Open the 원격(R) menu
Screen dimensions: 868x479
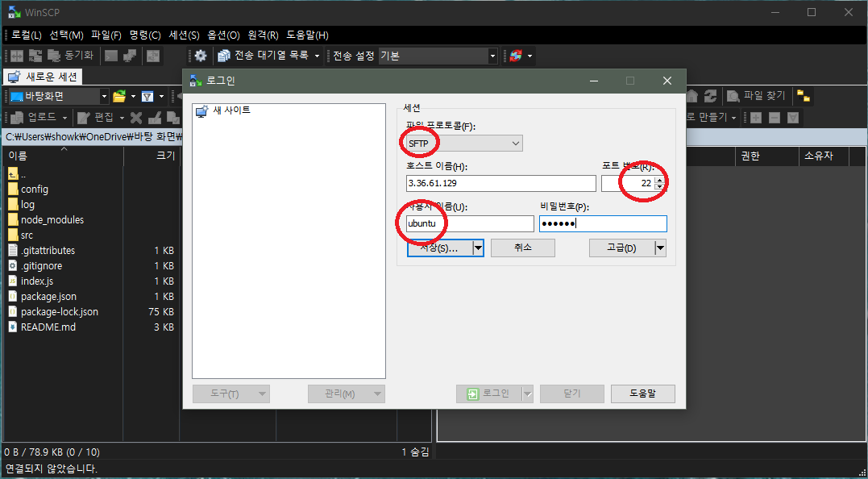click(263, 35)
